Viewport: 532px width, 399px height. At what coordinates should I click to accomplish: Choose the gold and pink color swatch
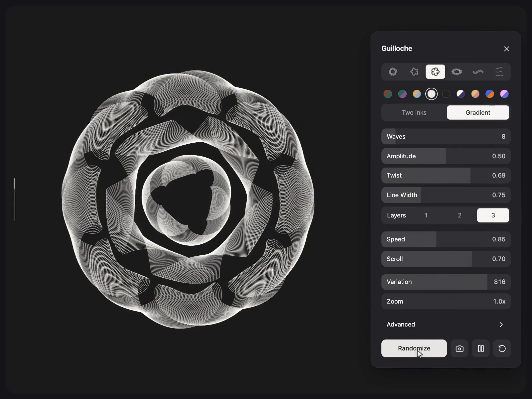click(x=475, y=94)
